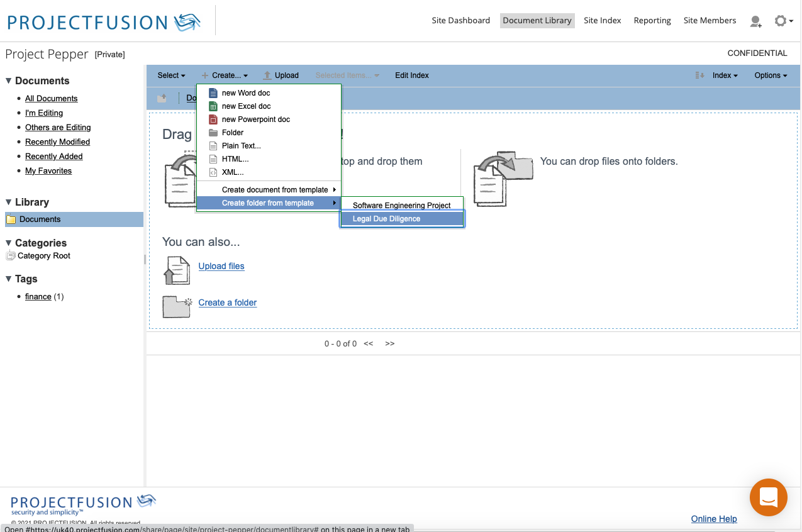Viewport: 802px width, 532px height.
Task: Switch to the Site Dashboard tab
Action: [460, 21]
